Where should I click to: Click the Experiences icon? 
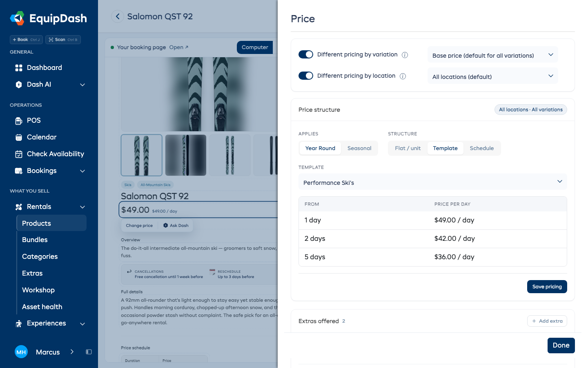[19, 323]
